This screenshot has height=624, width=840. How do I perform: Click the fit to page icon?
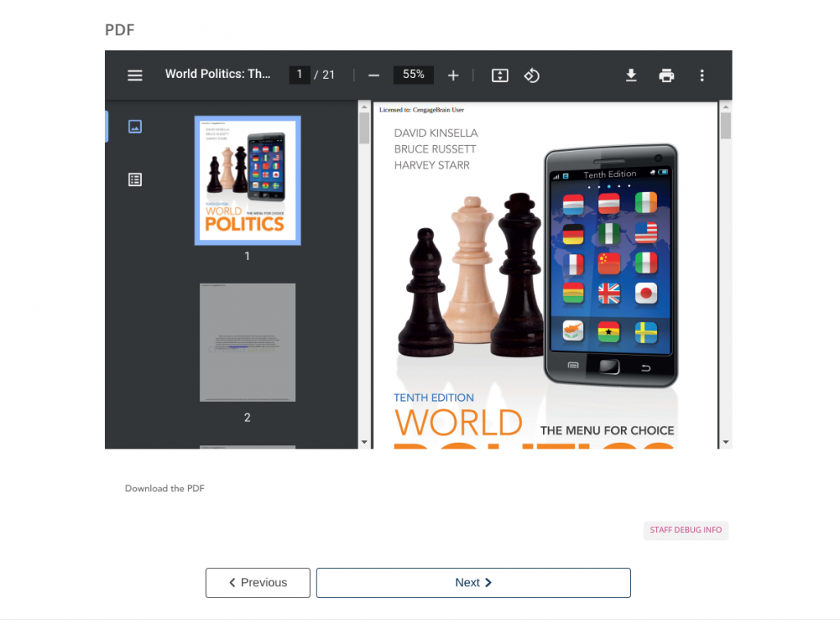[x=500, y=75]
